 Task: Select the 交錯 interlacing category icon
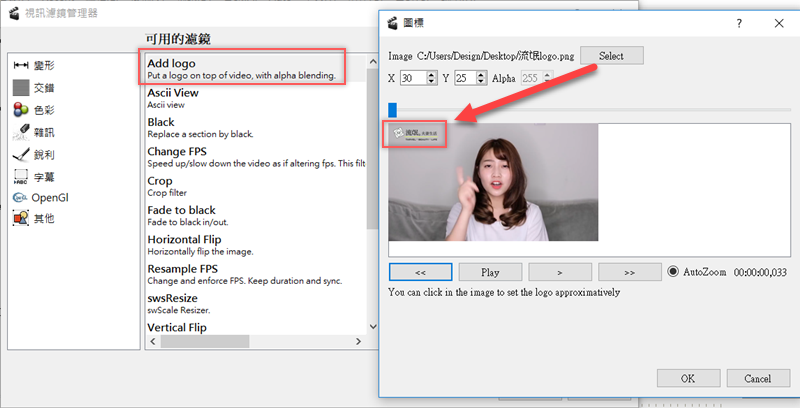(x=21, y=88)
